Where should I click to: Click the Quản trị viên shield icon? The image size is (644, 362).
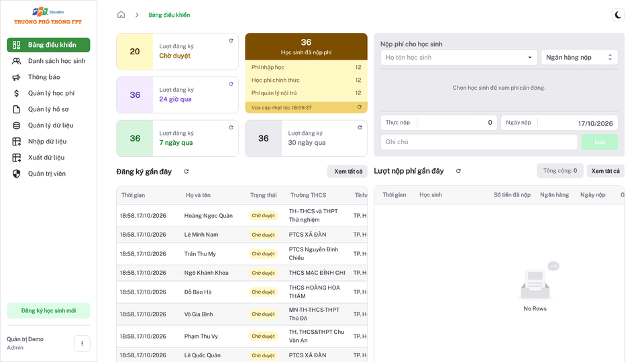pyautogui.click(x=16, y=174)
